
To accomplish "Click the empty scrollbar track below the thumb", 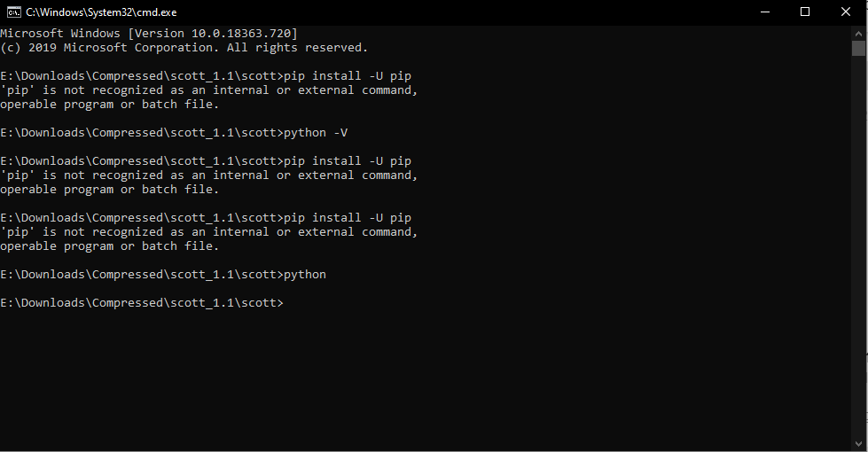I will tap(859, 248).
